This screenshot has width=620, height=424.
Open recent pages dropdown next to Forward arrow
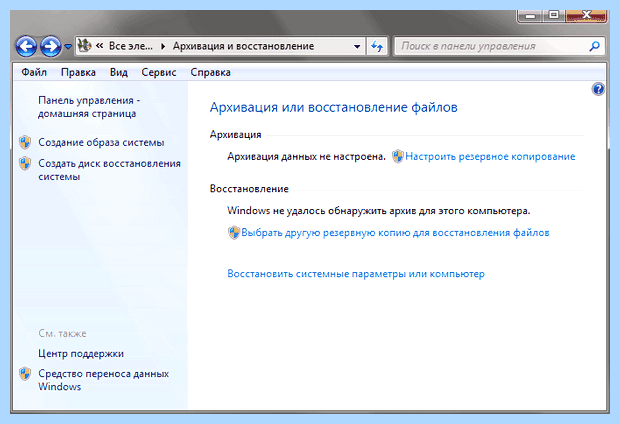click(x=68, y=47)
